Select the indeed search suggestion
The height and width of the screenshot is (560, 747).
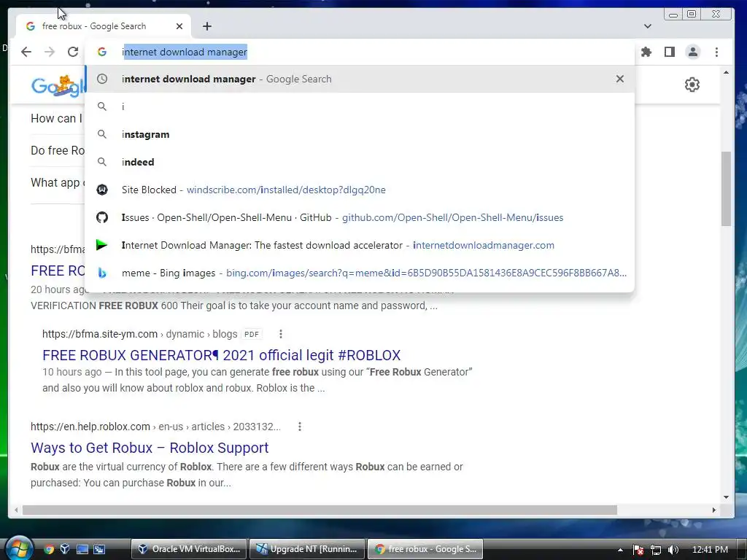pyautogui.click(x=360, y=162)
